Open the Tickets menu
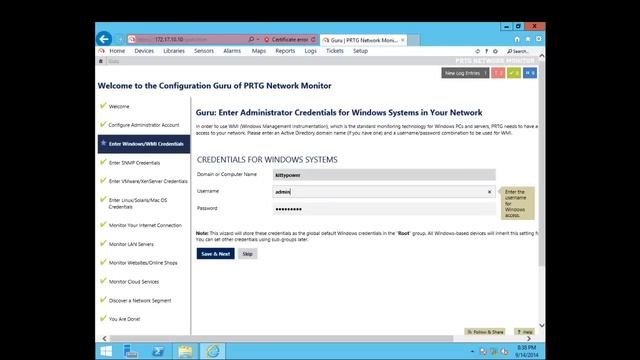 click(x=335, y=51)
